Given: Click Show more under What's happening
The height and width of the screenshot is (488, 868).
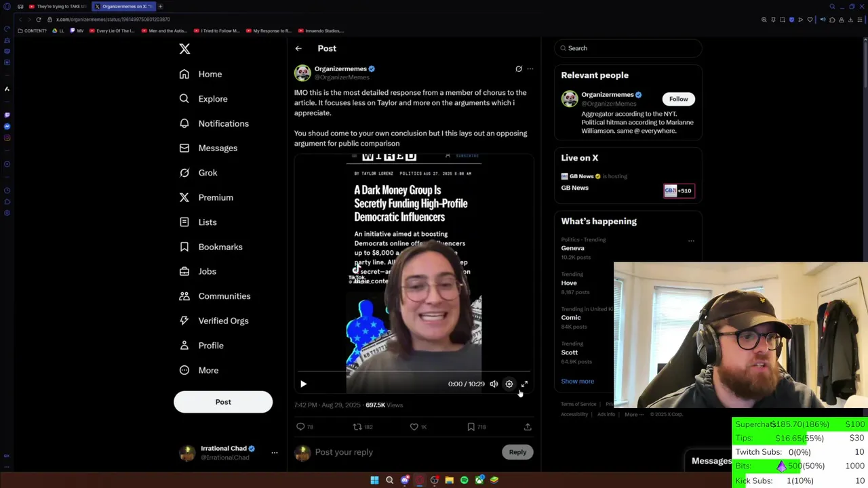Looking at the screenshot, I should point(577,381).
